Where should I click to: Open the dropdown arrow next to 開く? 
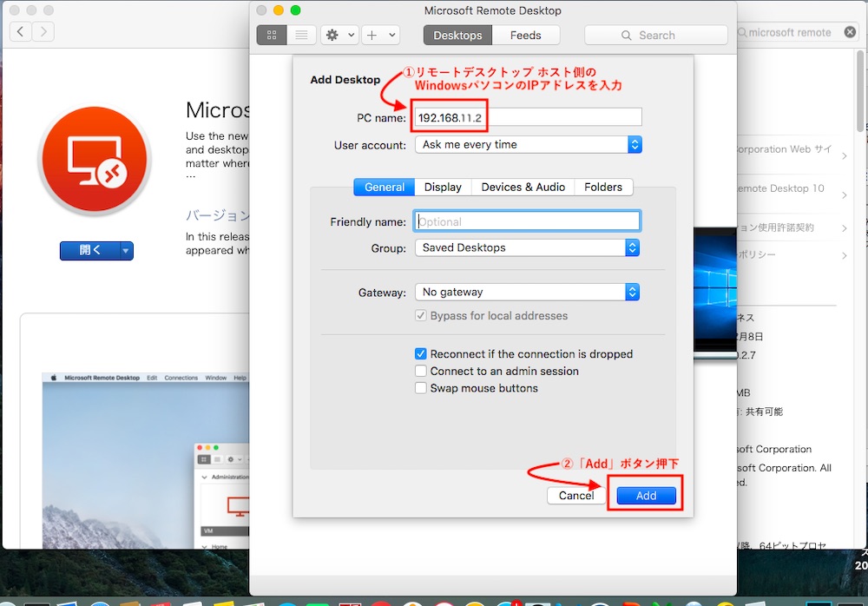(126, 251)
